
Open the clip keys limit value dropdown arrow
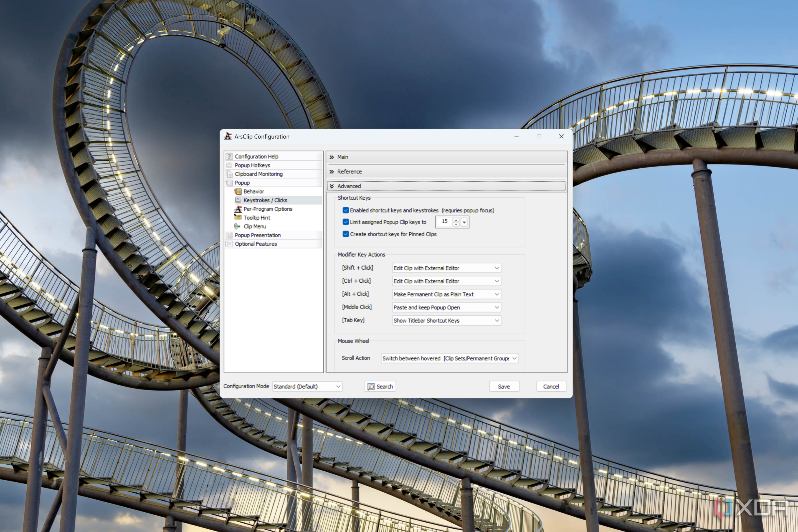(x=464, y=222)
